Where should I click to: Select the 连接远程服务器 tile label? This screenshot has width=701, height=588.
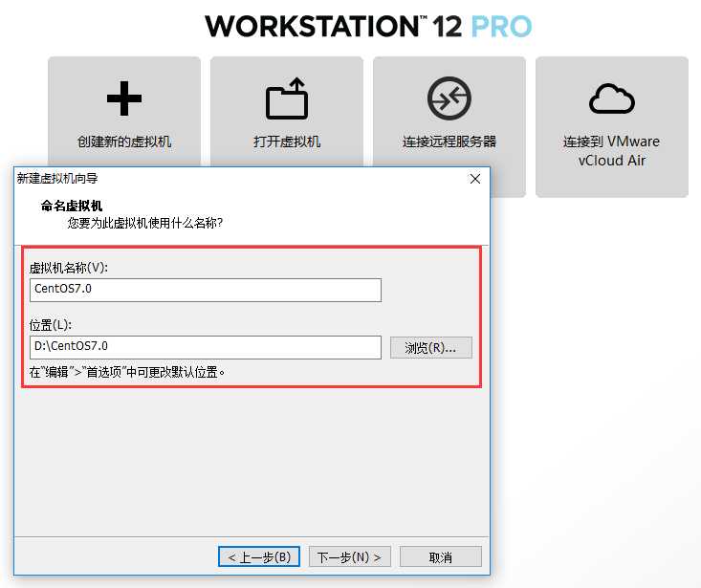(449, 142)
